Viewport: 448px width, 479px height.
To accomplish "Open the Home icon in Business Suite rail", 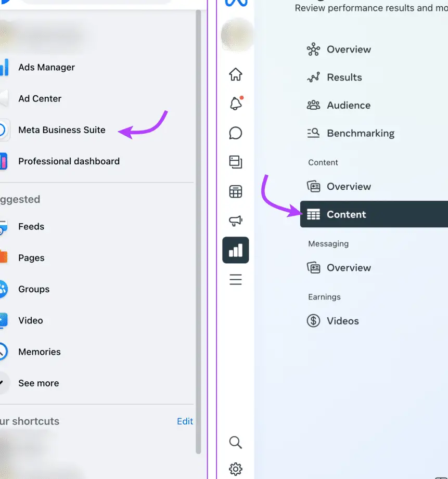I will tap(236, 74).
